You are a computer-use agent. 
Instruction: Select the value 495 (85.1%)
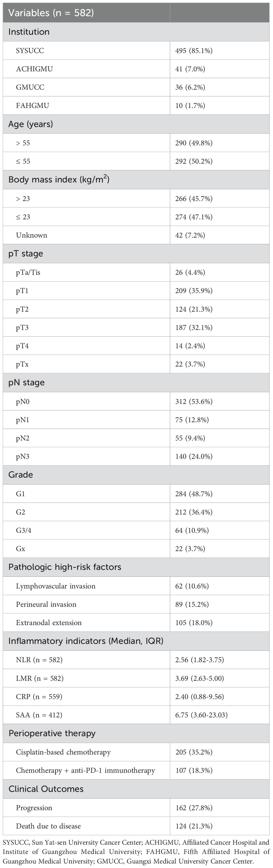tap(194, 51)
